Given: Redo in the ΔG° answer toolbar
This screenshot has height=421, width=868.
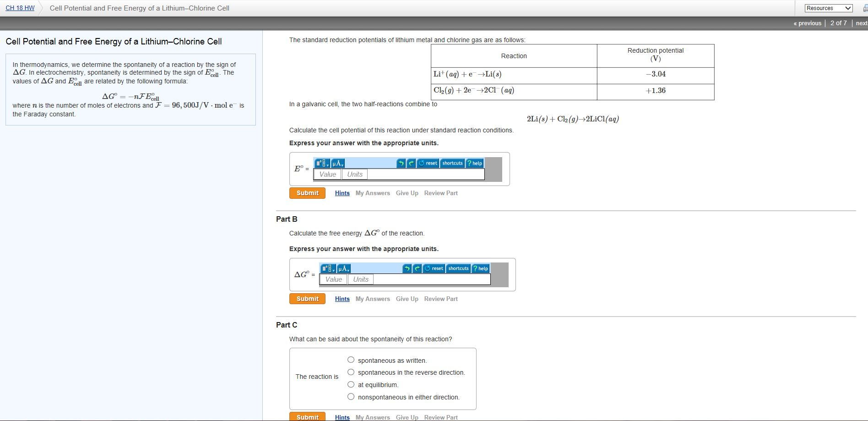Looking at the screenshot, I should [418, 268].
